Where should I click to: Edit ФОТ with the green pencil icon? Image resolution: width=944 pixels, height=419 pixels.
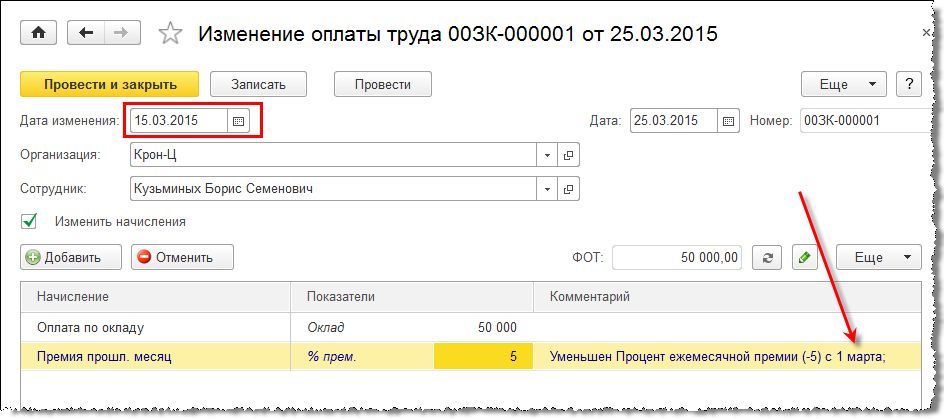coord(804,258)
